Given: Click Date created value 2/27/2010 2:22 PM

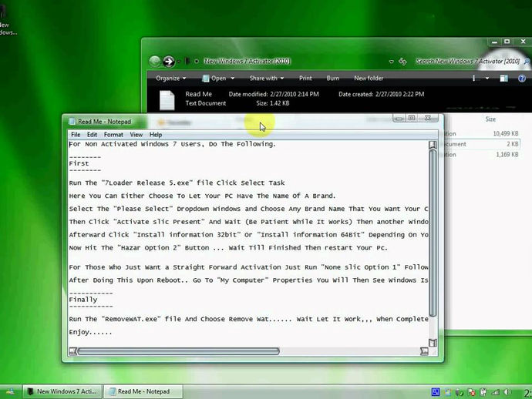Looking at the screenshot, I should (400, 94).
